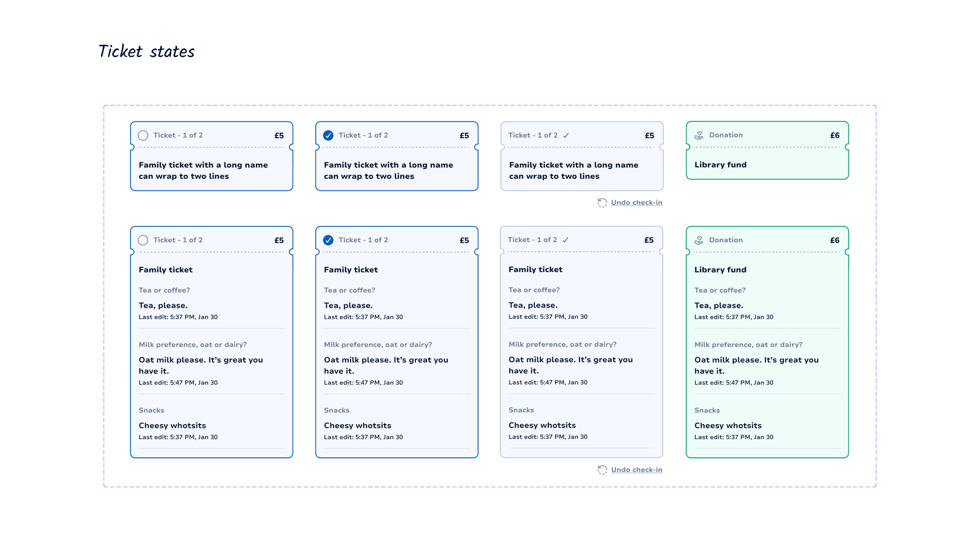Image resolution: width=980 pixels, height=560 pixels.
Task: Click 'Tea or coffee?' in the green Donation card
Action: [x=720, y=290]
